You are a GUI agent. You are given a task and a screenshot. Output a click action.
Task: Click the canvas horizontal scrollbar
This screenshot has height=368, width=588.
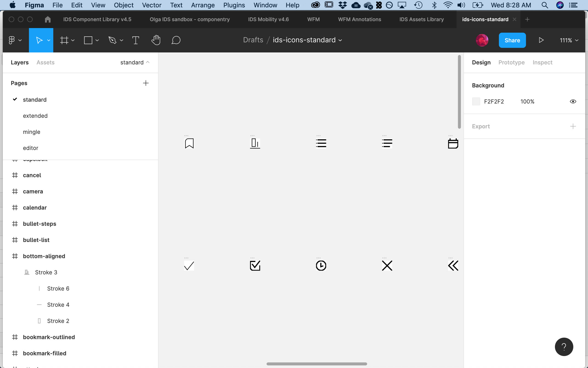(x=317, y=364)
